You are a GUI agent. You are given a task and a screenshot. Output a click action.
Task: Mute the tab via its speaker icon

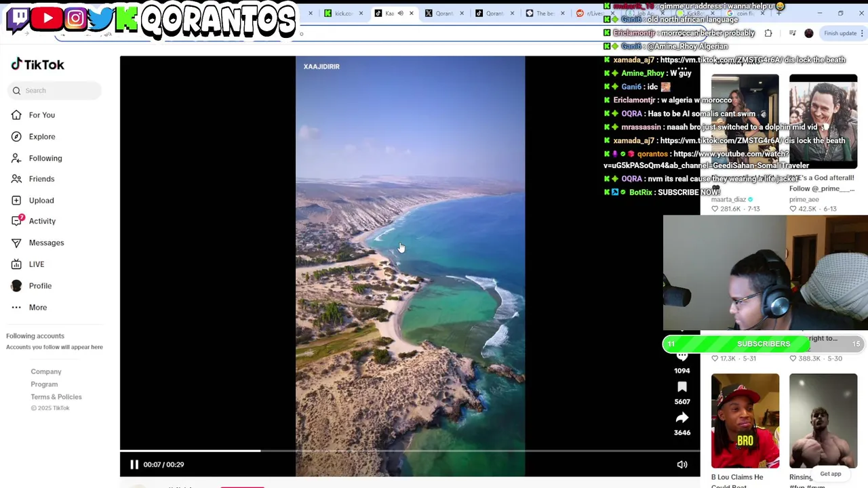point(400,14)
